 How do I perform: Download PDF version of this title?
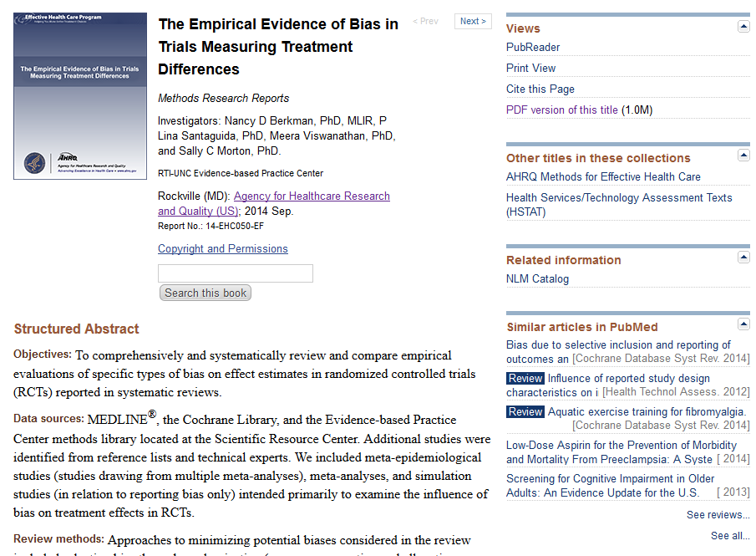(x=561, y=110)
